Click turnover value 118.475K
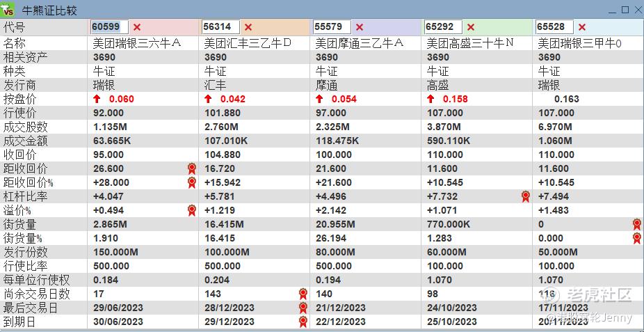The height and width of the screenshot is (332, 644). point(337,141)
